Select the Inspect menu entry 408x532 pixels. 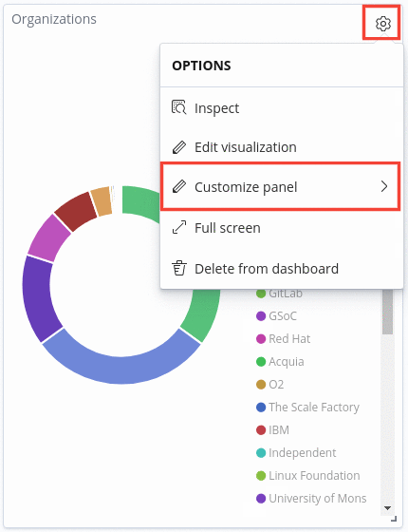click(280, 108)
